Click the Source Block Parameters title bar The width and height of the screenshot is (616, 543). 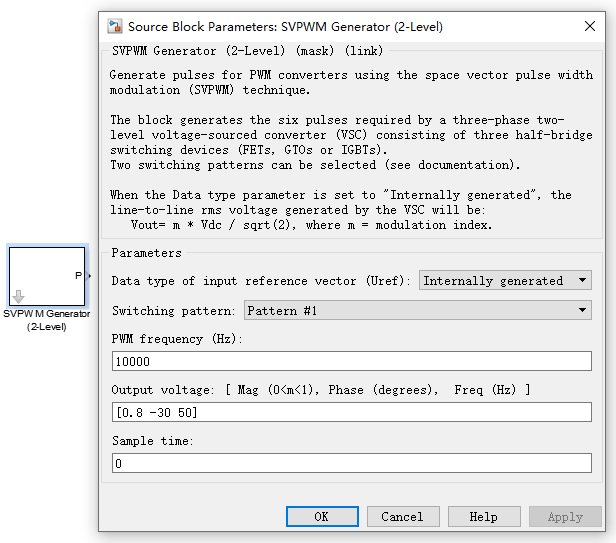pos(300,26)
